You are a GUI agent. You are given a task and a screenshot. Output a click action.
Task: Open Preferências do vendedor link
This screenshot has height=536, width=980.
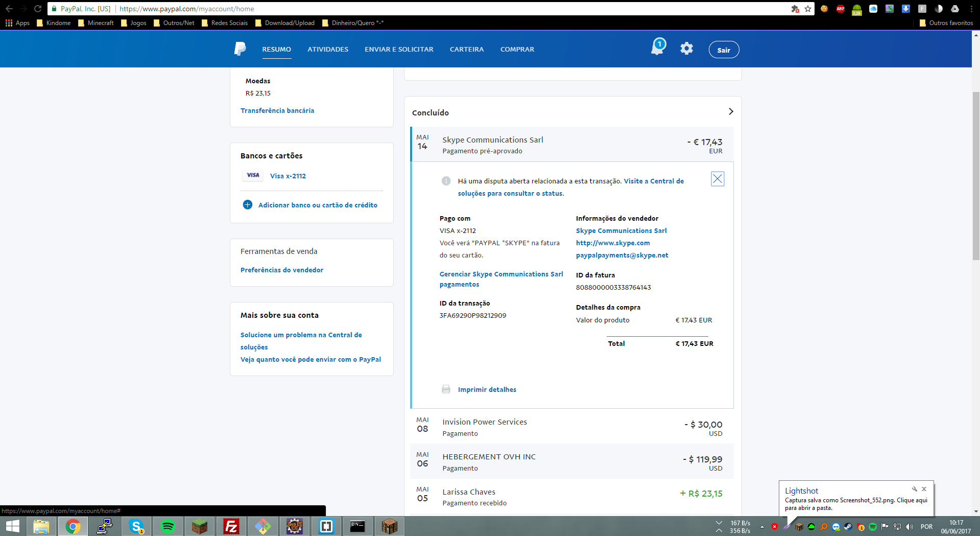(282, 270)
